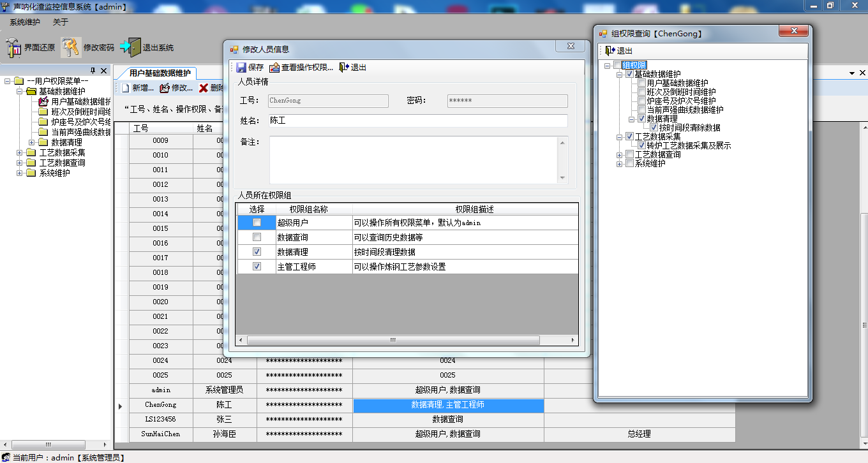Collapse 工艺数据采集 in the 组权限查询 tree
868x463 pixels.
[x=619, y=136]
